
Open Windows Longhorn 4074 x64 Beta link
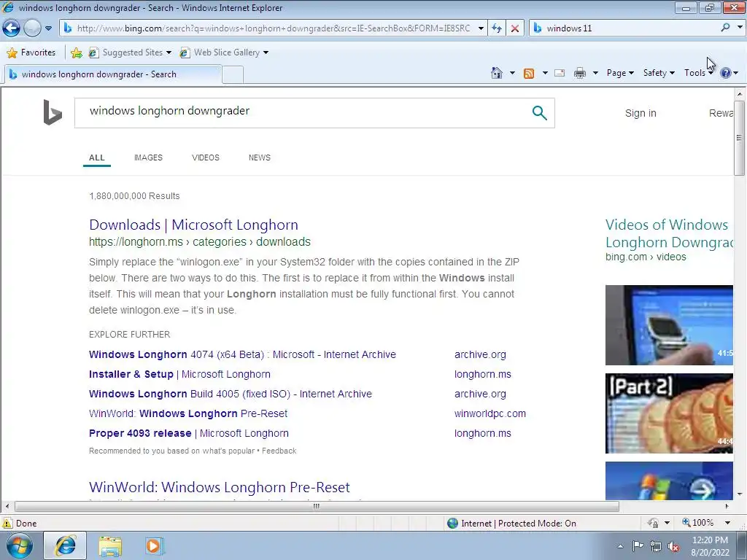(242, 355)
